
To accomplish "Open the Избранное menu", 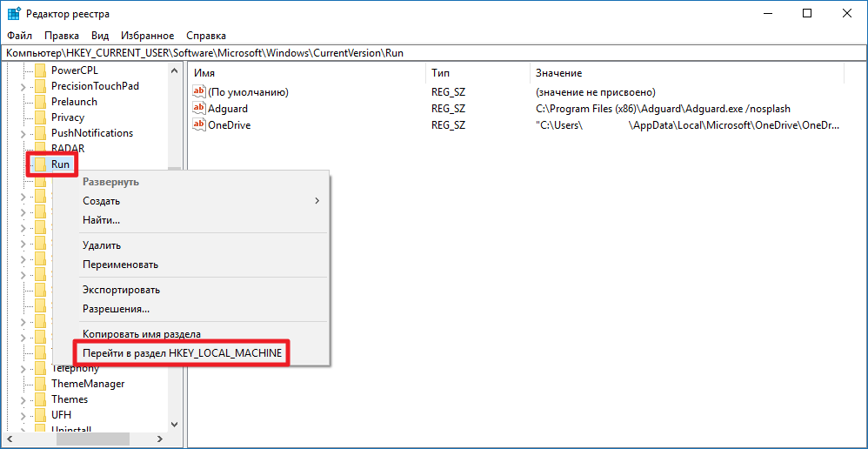I will 147,36.
